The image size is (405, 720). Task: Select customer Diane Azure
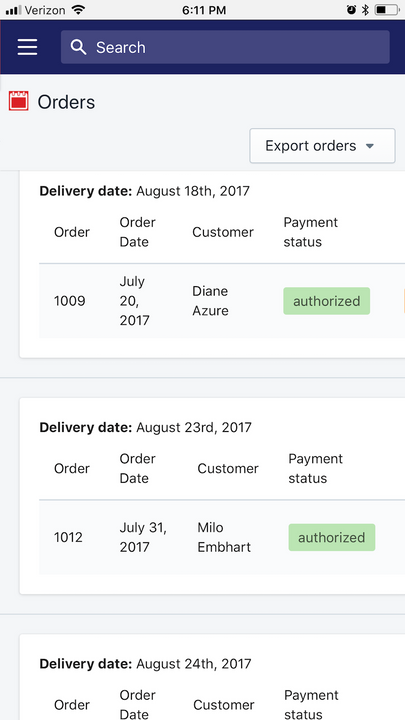[x=210, y=301]
